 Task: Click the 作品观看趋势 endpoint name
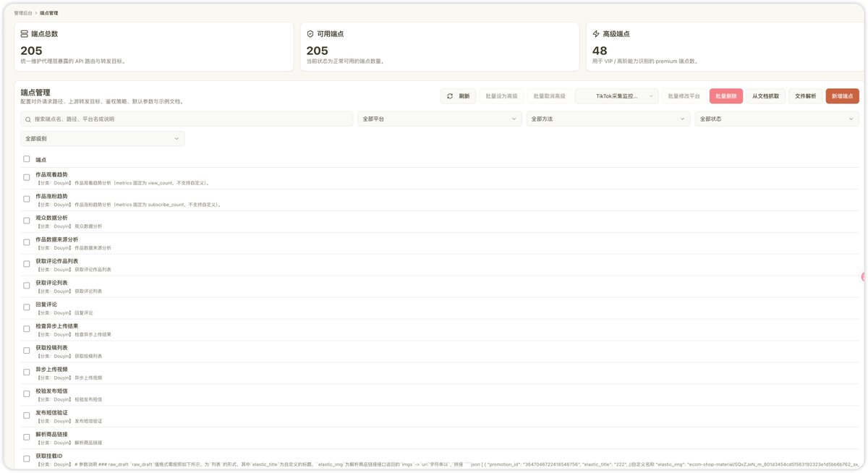point(51,174)
